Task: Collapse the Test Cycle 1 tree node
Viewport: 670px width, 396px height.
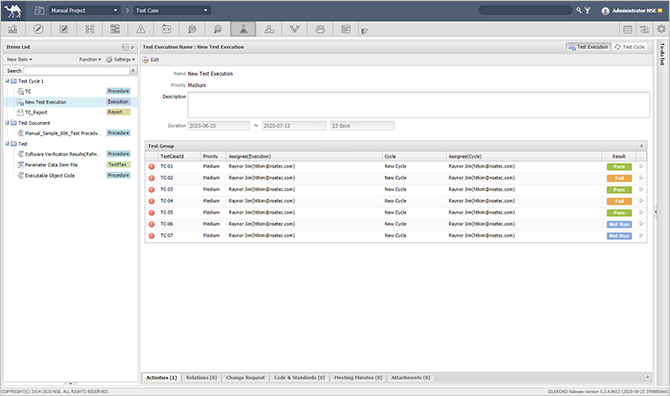Action: pos(7,81)
